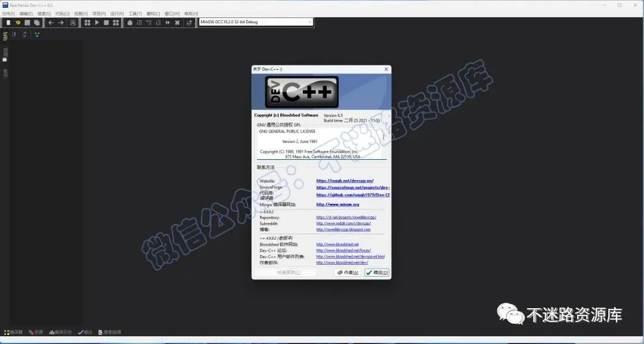Switch to the 搜索结果 bottom tab
Screen dimensions: 644x344
(x=110, y=332)
